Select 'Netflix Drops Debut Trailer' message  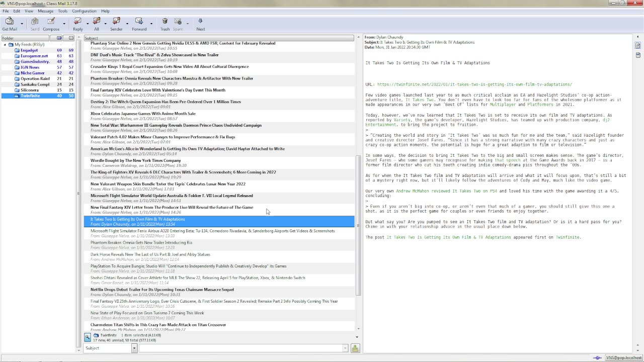click(x=219, y=292)
